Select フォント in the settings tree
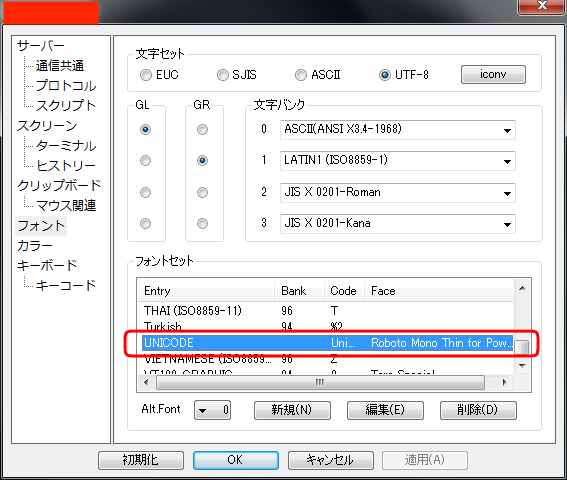 (x=41, y=226)
